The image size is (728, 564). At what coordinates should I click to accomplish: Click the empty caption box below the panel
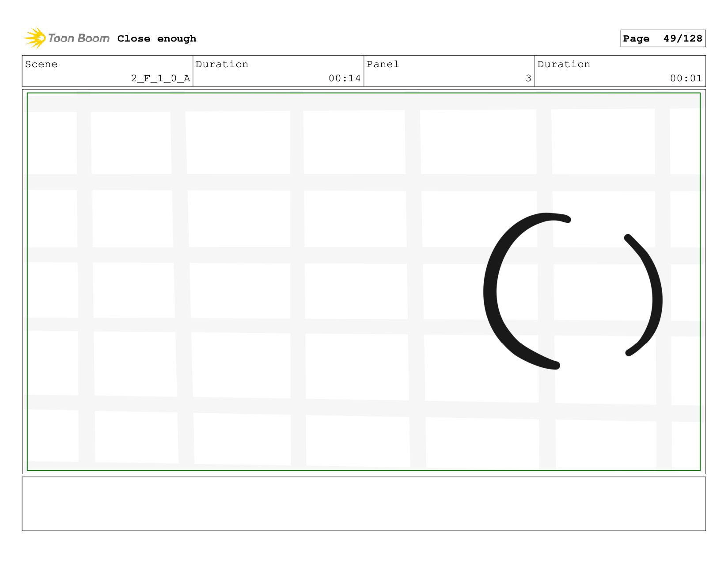(364, 504)
